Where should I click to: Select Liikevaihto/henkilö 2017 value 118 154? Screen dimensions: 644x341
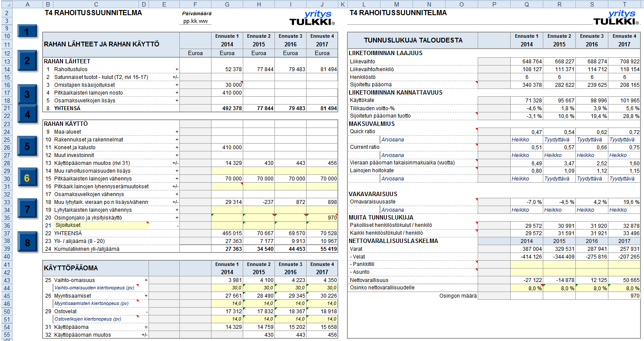tap(624, 69)
